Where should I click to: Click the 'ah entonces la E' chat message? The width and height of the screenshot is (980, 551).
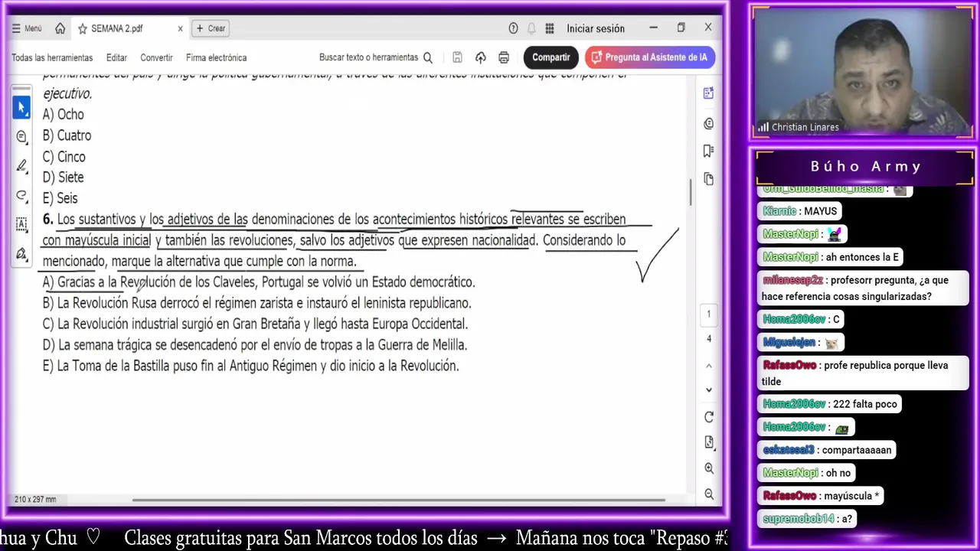coord(831,257)
